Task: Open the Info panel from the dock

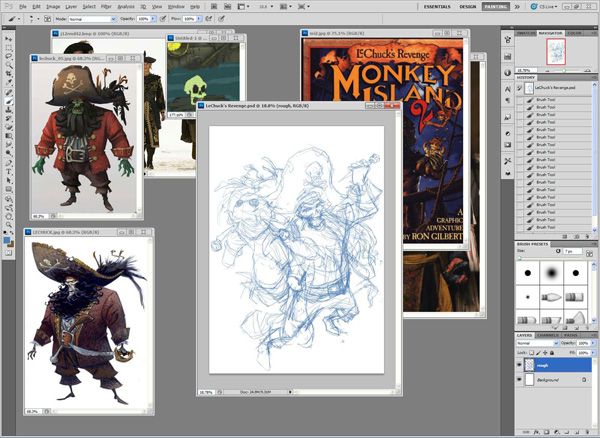Action: [x=508, y=72]
